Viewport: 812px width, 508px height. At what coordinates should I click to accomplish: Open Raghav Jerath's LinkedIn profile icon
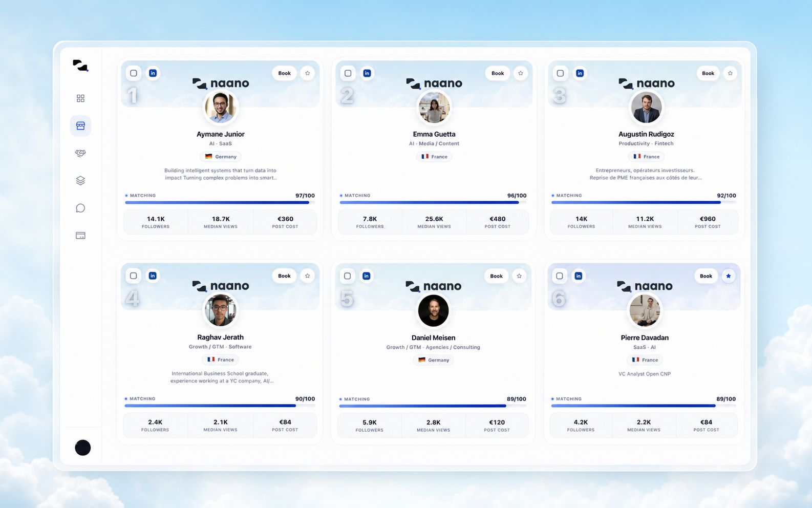pos(153,276)
